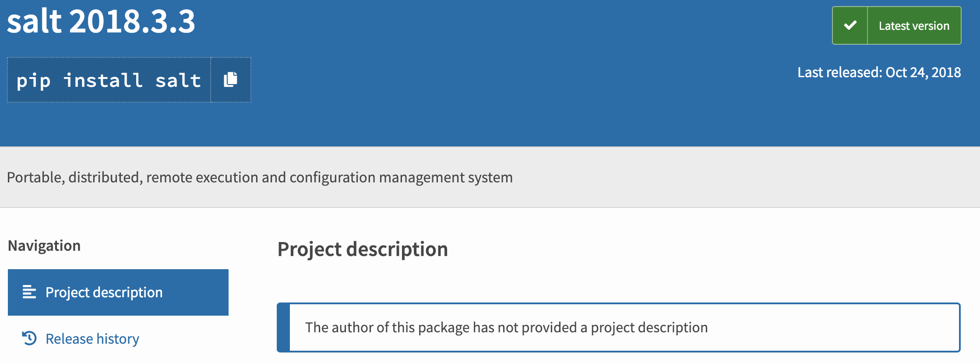Click the version number '2018.3.3' in the title
Image resolution: width=980 pixels, height=363 pixels.
(x=132, y=21)
